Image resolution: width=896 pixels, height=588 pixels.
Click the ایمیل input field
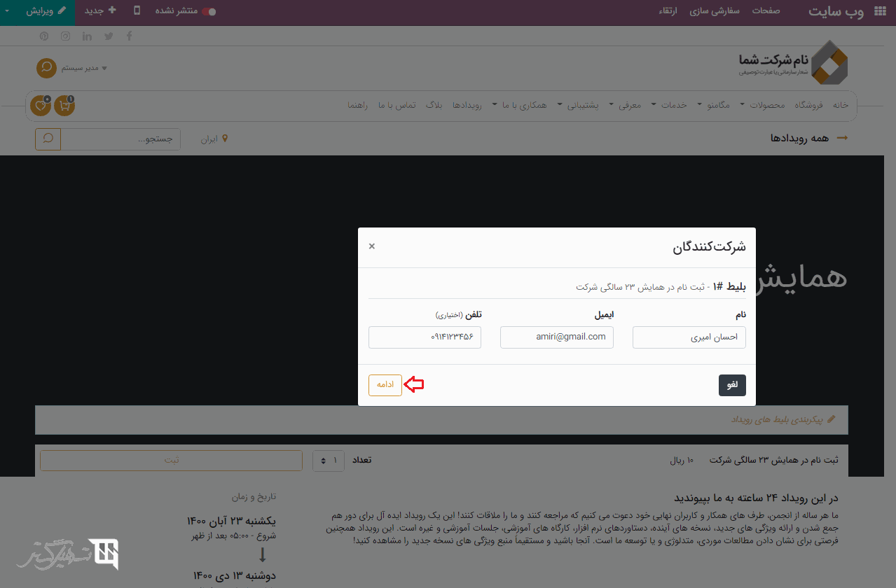[557, 337]
